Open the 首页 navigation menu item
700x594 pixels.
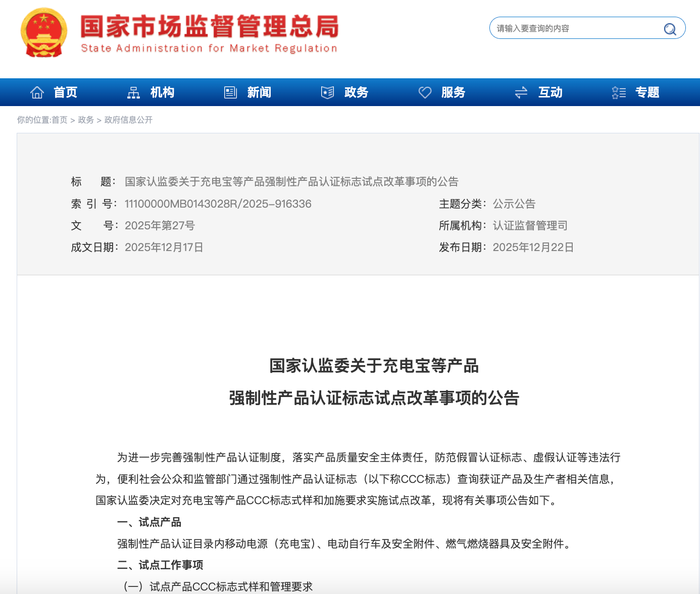66,92
